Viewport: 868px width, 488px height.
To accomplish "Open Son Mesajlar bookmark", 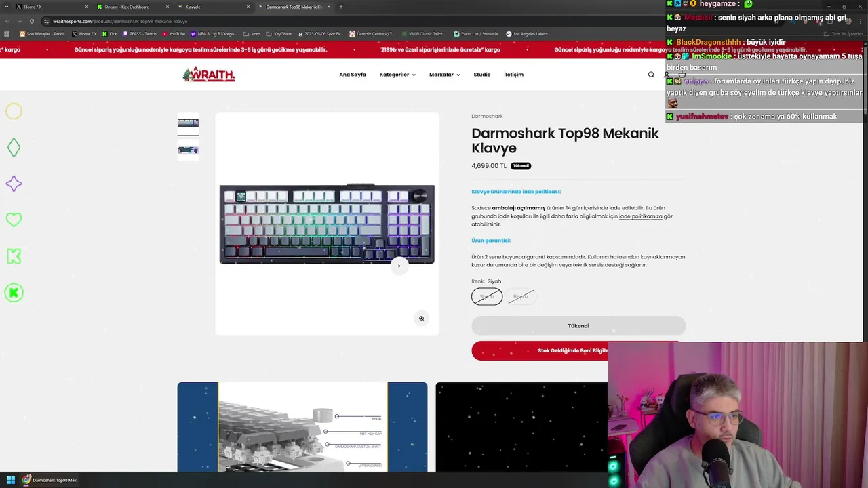I will click(43, 34).
